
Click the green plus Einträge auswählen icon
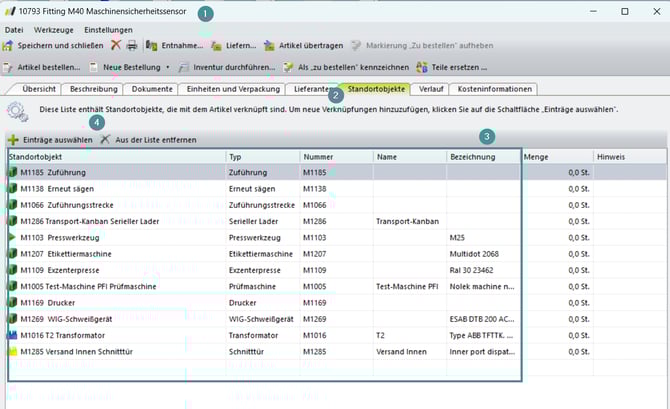tap(13, 140)
